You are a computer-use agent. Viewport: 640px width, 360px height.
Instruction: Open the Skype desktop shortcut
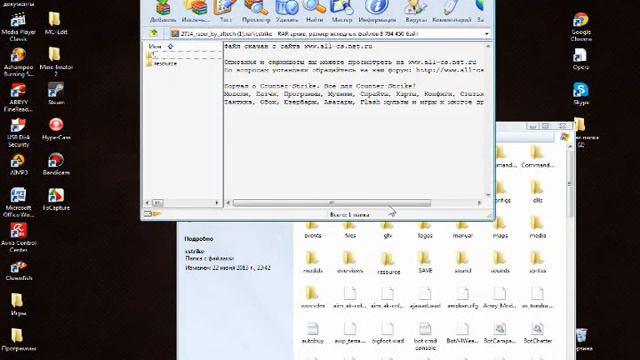(581, 94)
